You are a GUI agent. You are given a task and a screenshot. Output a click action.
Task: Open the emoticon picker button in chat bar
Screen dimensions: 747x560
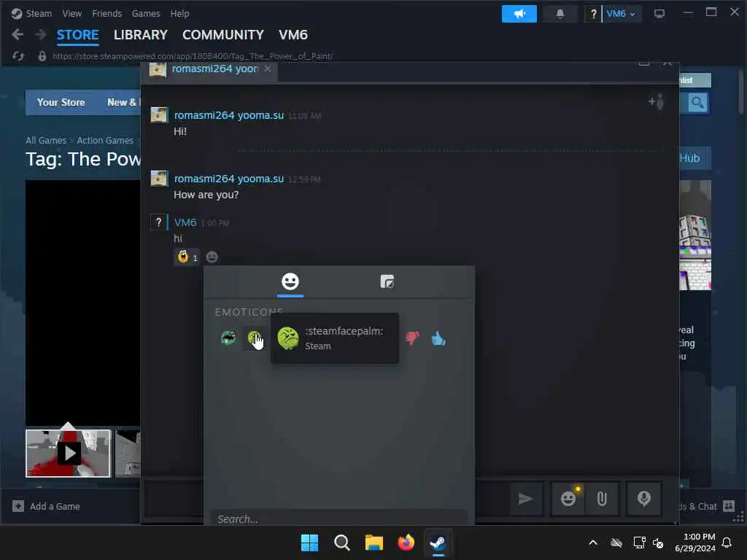568,499
